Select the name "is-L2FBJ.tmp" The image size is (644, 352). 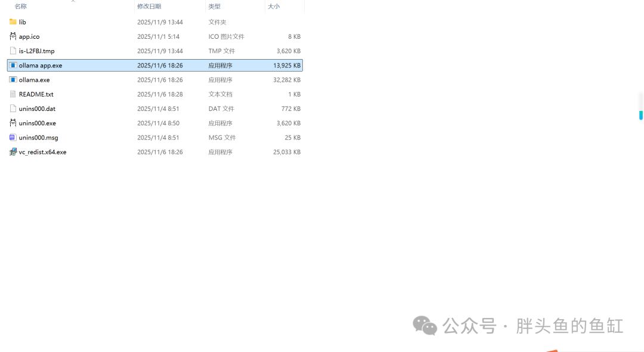36,51
